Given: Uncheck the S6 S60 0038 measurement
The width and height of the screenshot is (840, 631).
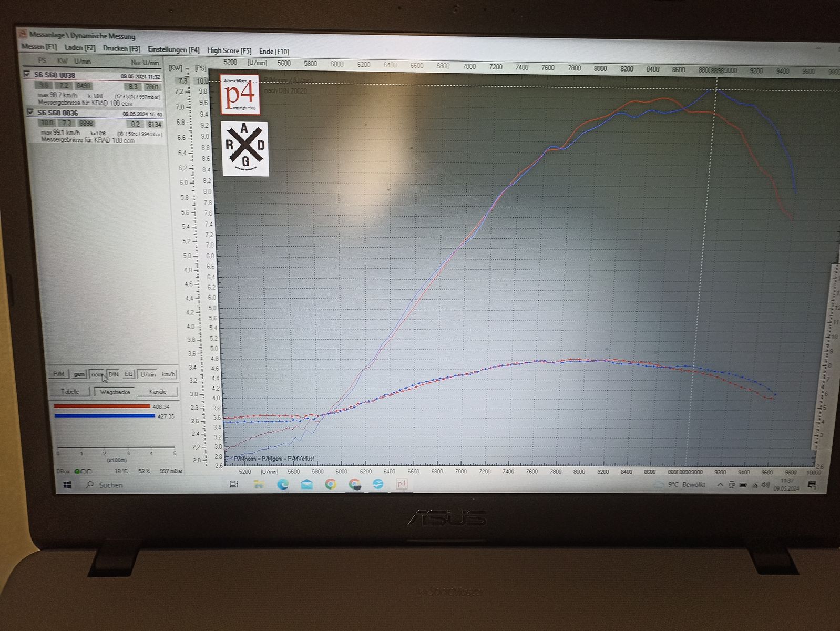Looking at the screenshot, I should pyautogui.click(x=27, y=75).
